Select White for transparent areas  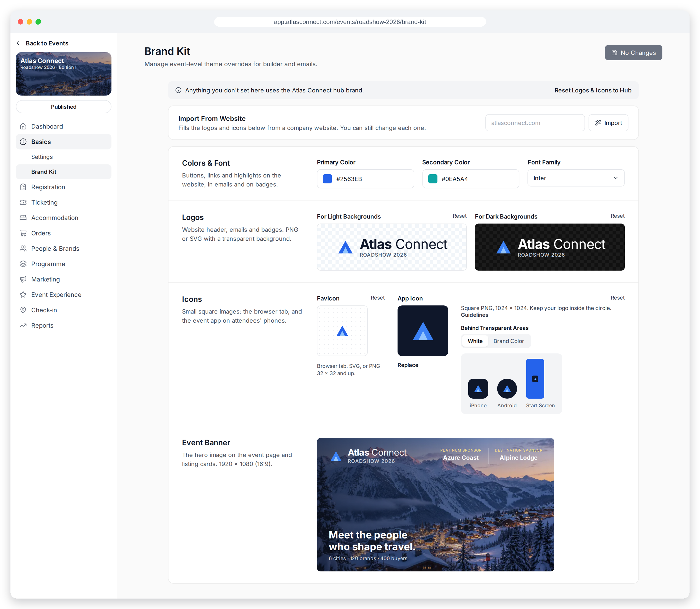(475, 341)
